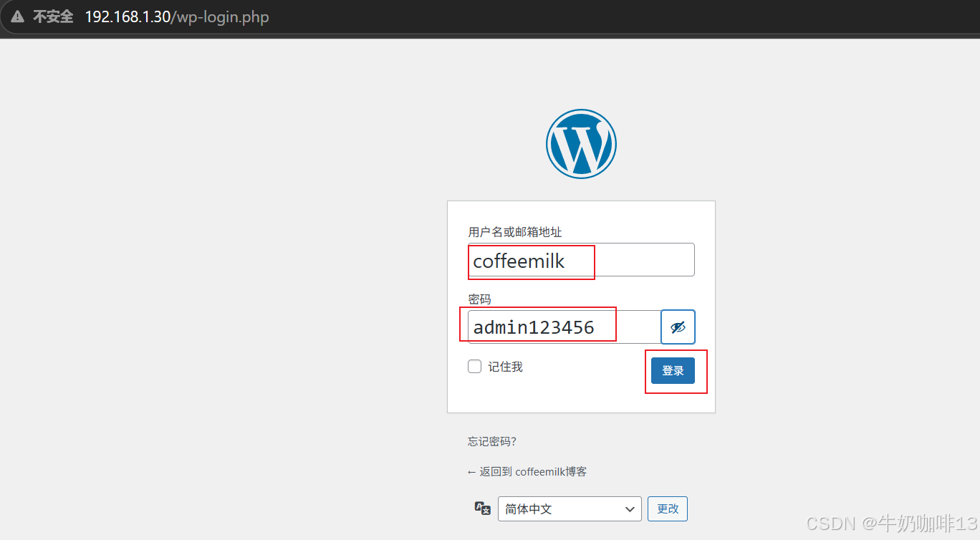Screen dimensions: 980x540
Task: Click the WordPress logo
Action: tap(581, 143)
